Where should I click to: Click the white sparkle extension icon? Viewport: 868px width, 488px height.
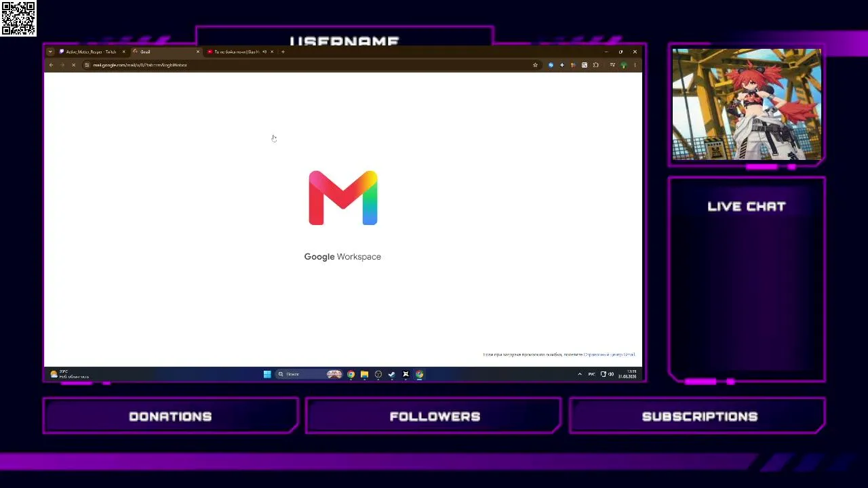562,65
